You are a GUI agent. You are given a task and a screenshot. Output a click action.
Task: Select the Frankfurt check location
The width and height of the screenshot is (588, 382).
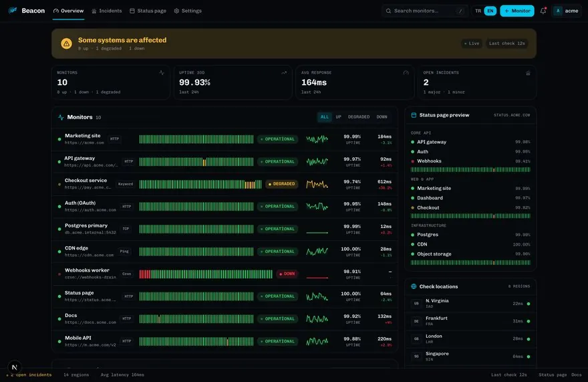[470, 321]
